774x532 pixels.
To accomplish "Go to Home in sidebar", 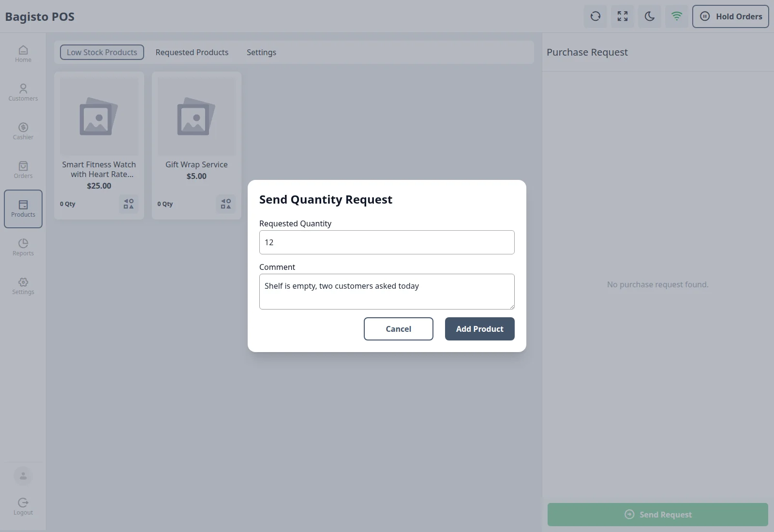I will 23,54.
